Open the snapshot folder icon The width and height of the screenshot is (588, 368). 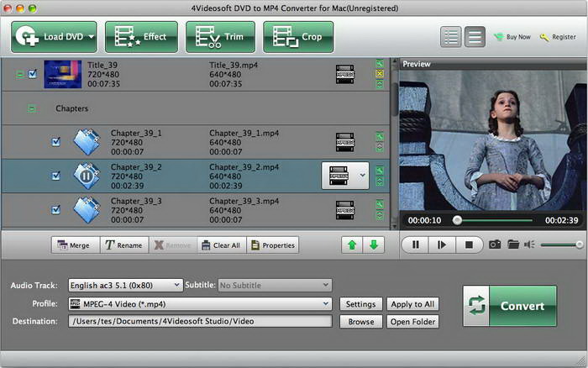coord(512,244)
